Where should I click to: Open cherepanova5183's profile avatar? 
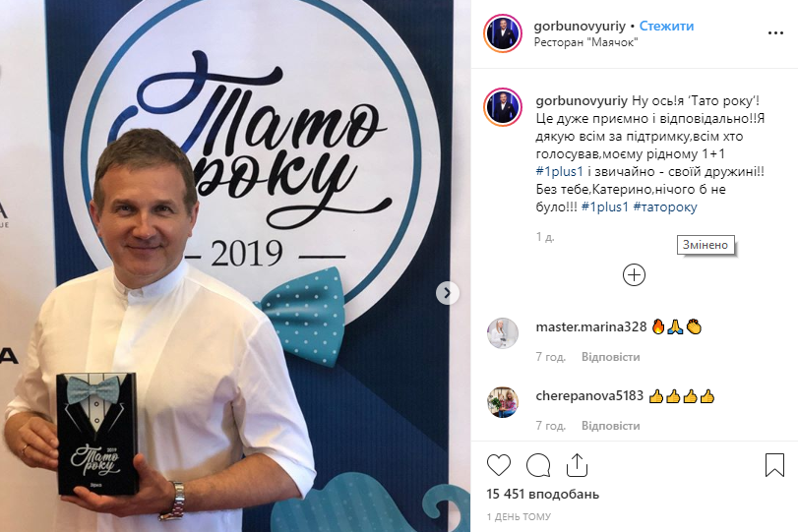tap(503, 402)
